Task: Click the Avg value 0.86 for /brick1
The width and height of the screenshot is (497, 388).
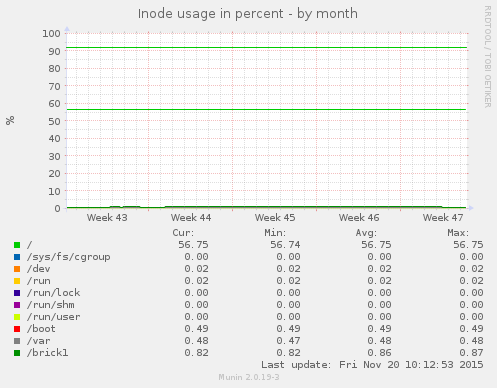Action: (x=379, y=353)
